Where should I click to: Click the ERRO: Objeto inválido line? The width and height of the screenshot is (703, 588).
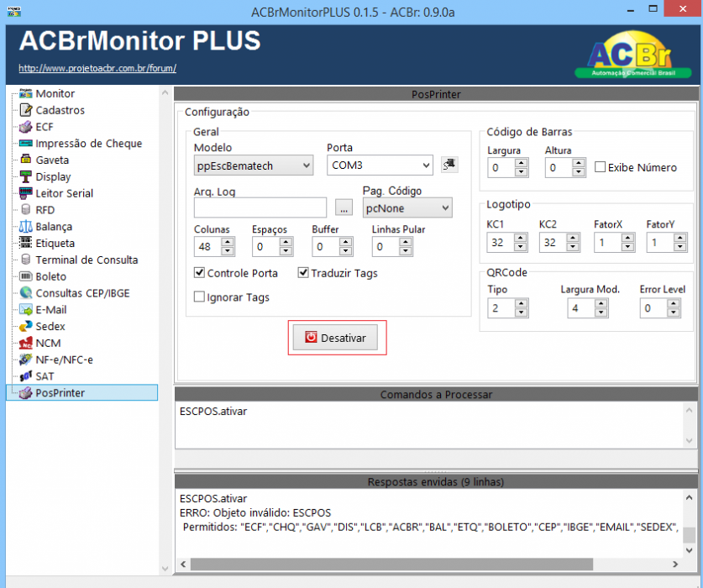point(255,512)
